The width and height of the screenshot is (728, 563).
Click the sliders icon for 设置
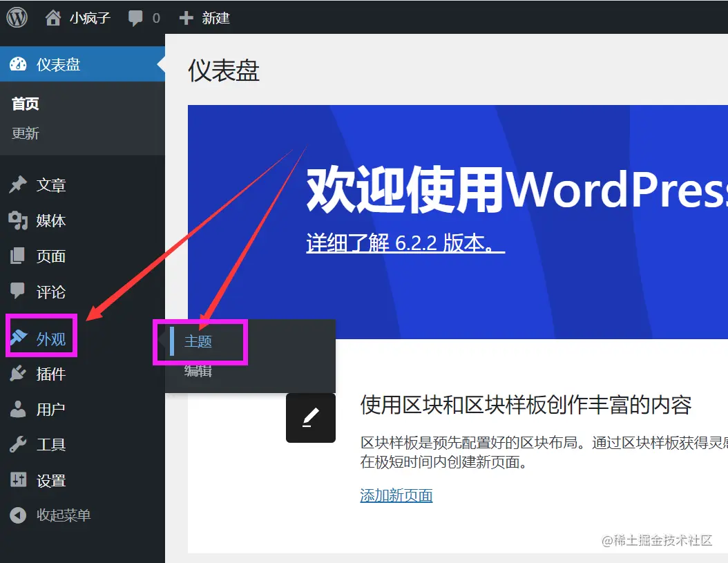point(19,479)
